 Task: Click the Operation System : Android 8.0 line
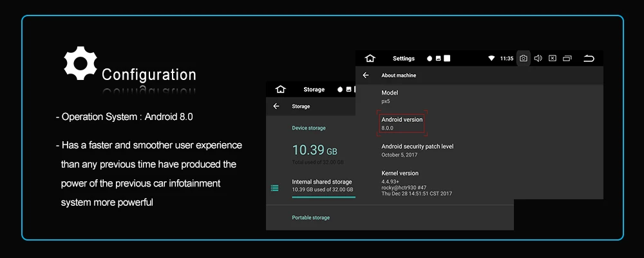click(124, 117)
